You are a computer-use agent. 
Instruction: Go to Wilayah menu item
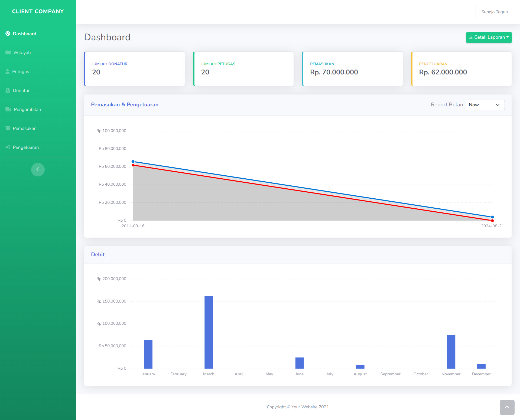(x=22, y=52)
